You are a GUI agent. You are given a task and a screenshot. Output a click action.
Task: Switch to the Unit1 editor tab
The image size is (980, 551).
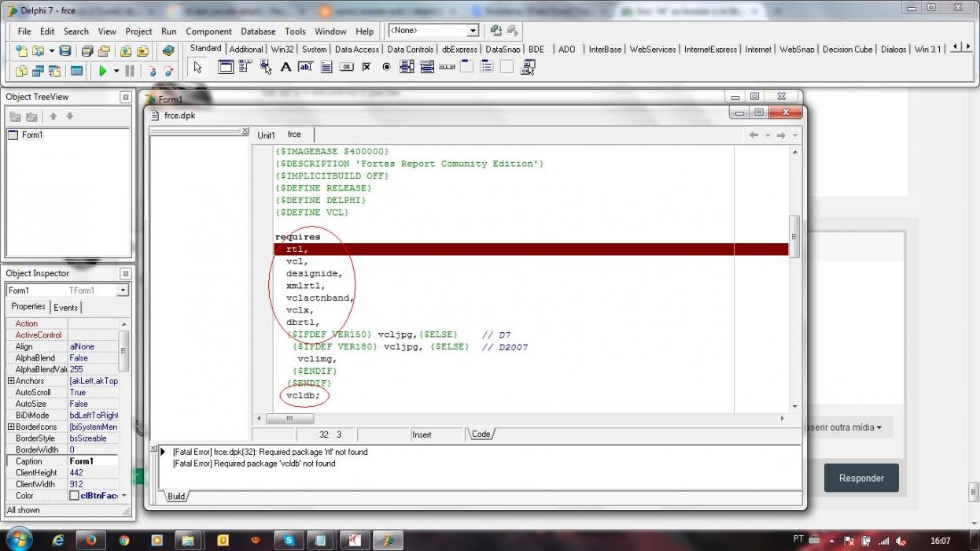pyautogui.click(x=267, y=135)
